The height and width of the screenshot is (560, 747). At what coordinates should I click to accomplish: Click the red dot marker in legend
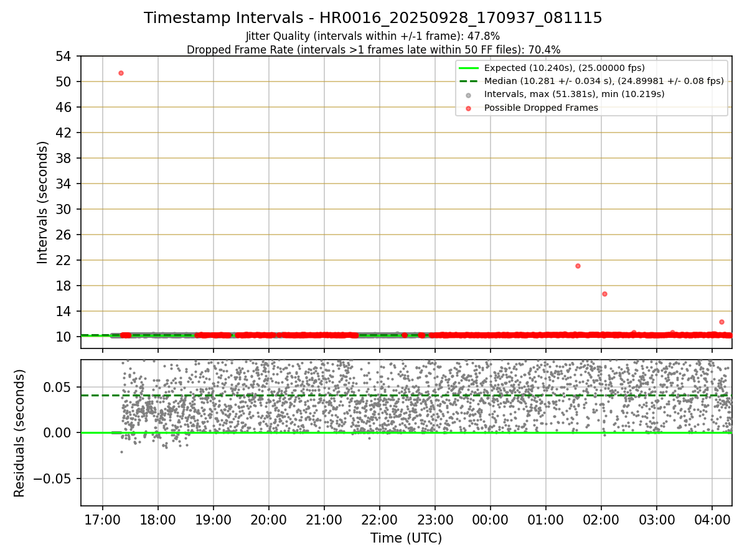click(469, 108)
